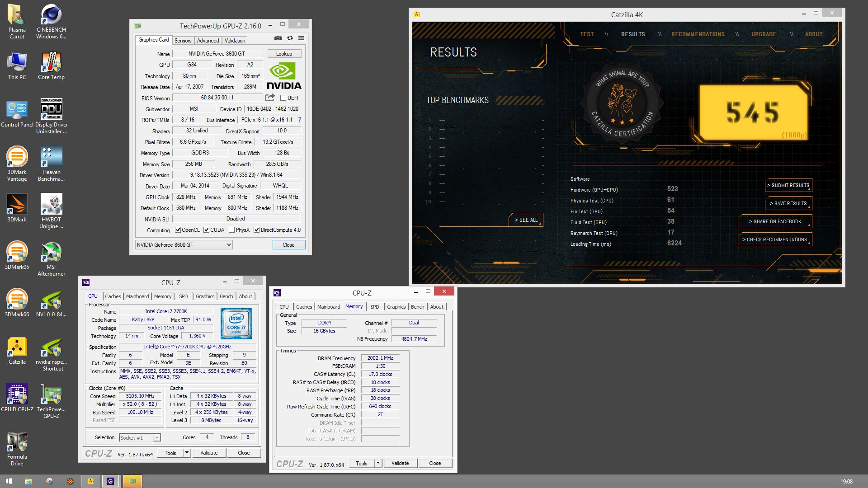
Task: Launch CPUID CPU-Z desktop icon
Action: [x=17, y=398]
